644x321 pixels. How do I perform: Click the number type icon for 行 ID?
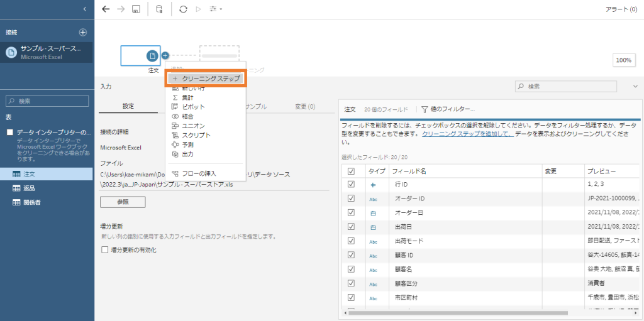pyautogui.click(x=374, y=185)
